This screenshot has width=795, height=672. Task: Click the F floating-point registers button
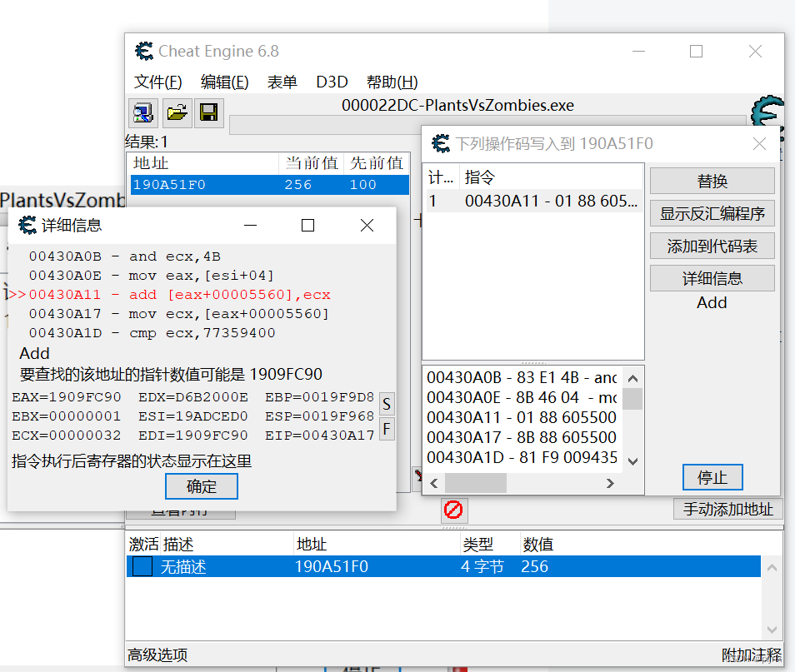click(x=387, y=429)
